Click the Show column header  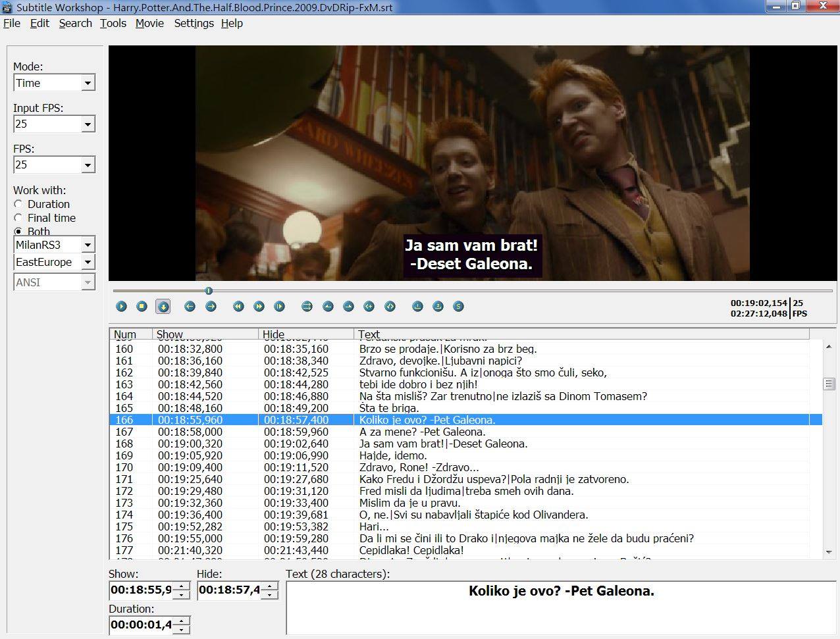[205, 334]
